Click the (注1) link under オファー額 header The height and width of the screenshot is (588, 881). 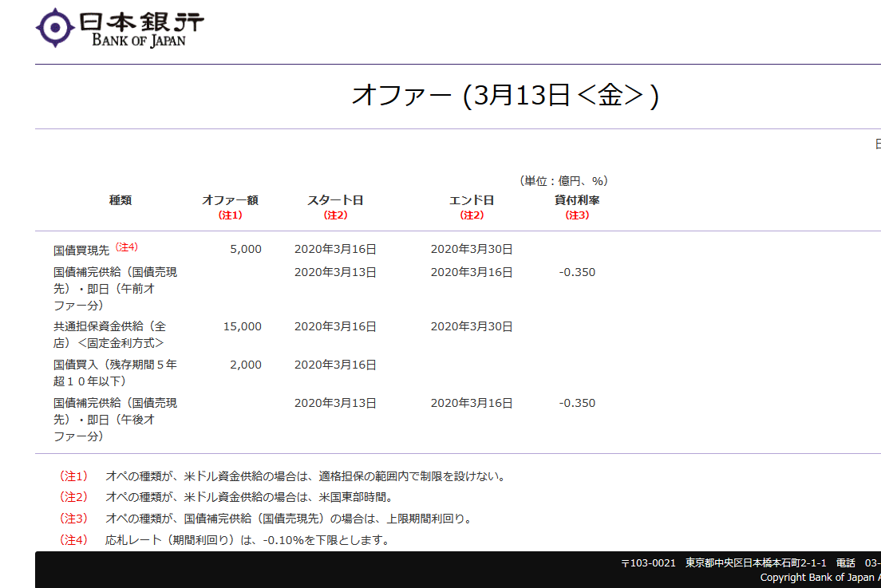point(231,215)
